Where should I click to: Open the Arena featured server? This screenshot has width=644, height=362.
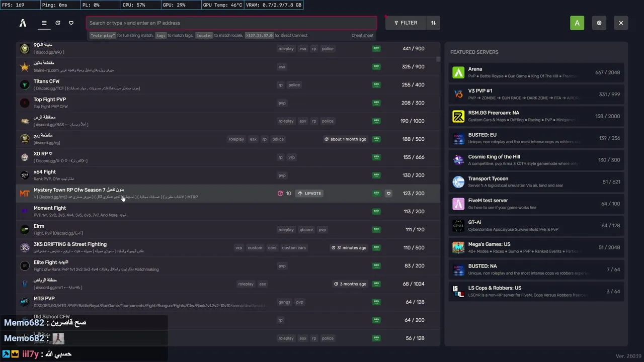click(536, 72)
